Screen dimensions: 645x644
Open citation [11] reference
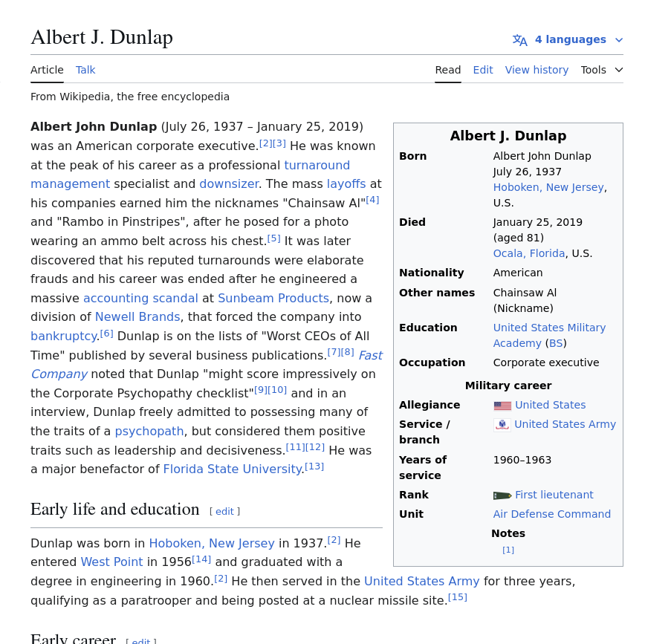(295, 447)
